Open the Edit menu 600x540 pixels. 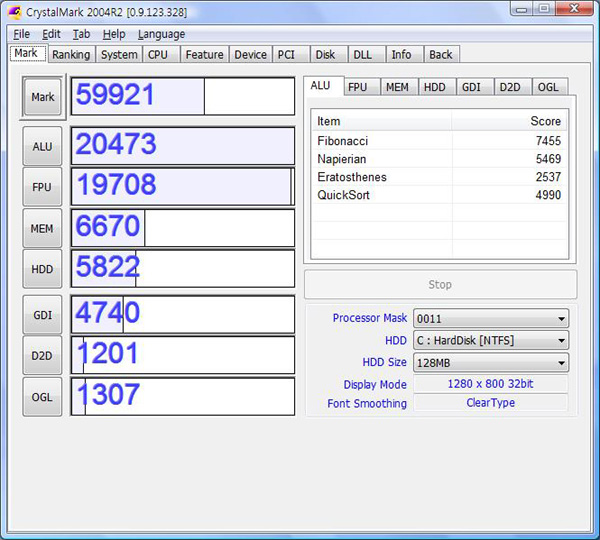coord(51,34)
